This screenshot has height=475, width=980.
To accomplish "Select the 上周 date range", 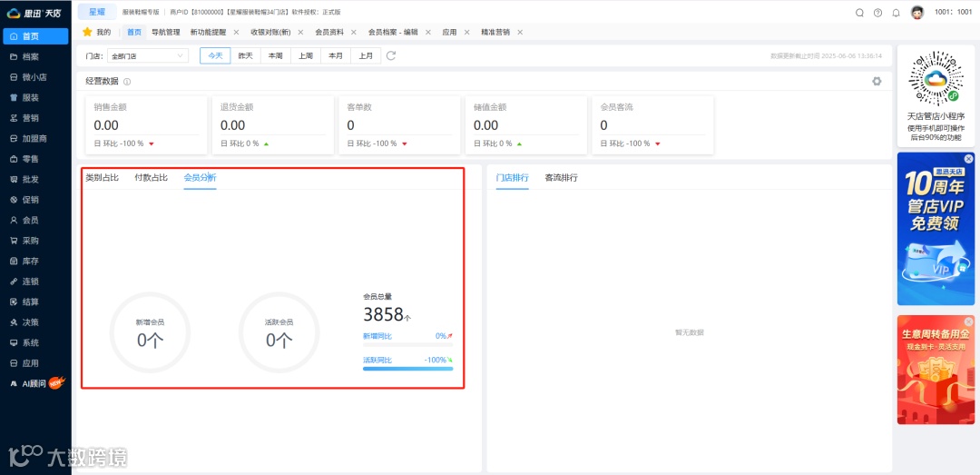I will coord(306,55).
